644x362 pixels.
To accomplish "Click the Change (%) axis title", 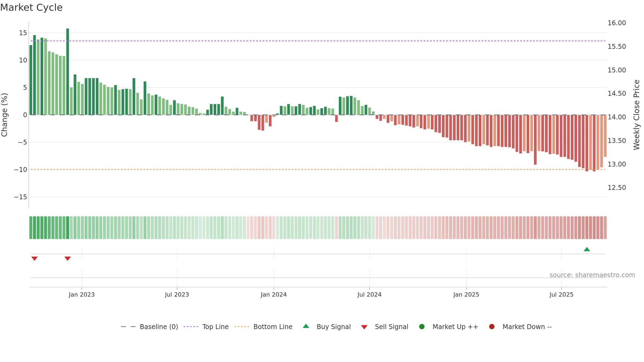I will [x=4, y=115].
